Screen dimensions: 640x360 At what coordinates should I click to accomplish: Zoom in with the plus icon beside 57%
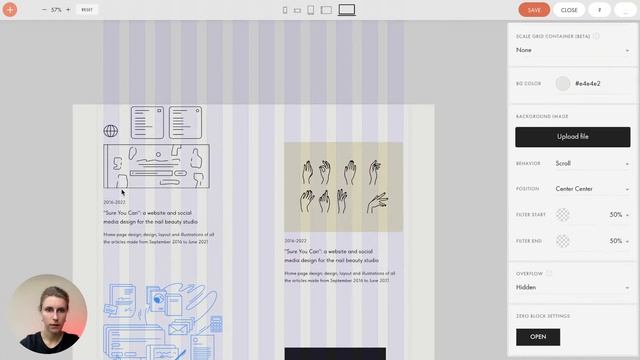[x=68, y=10]
